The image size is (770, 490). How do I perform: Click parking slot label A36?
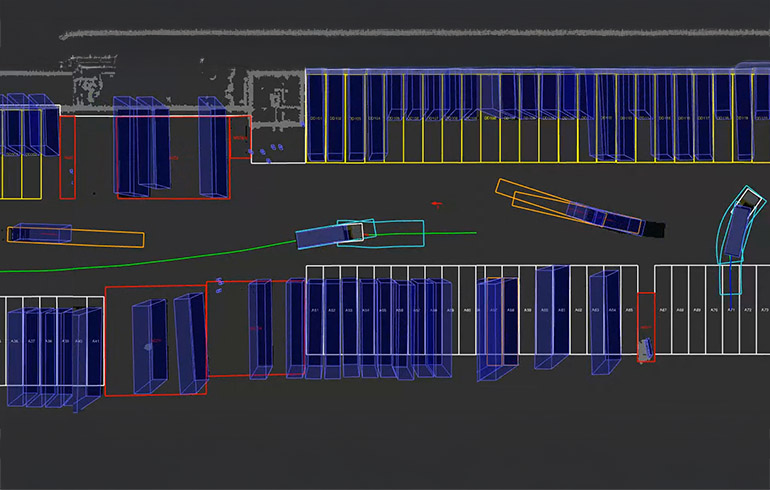15,341
